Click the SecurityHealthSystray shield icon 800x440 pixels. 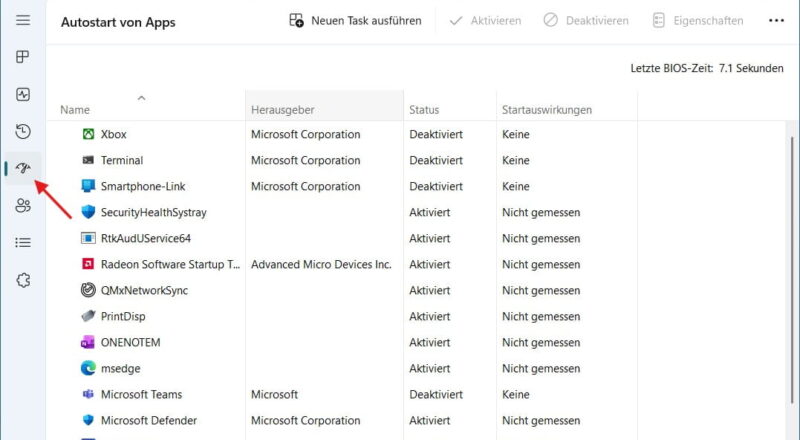pos(88,212)
